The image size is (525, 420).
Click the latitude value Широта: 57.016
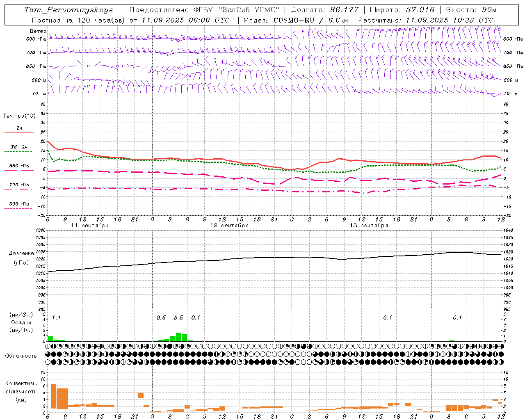402,10
